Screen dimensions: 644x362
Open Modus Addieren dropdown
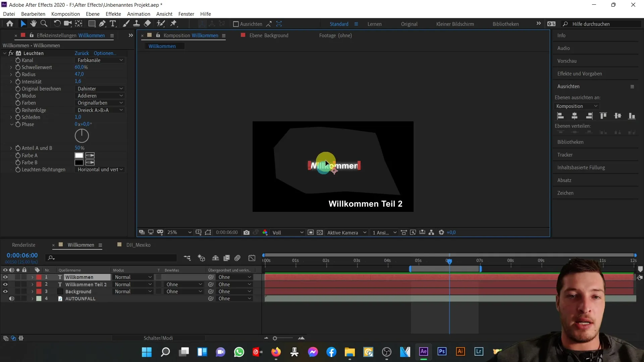point(100,96)
